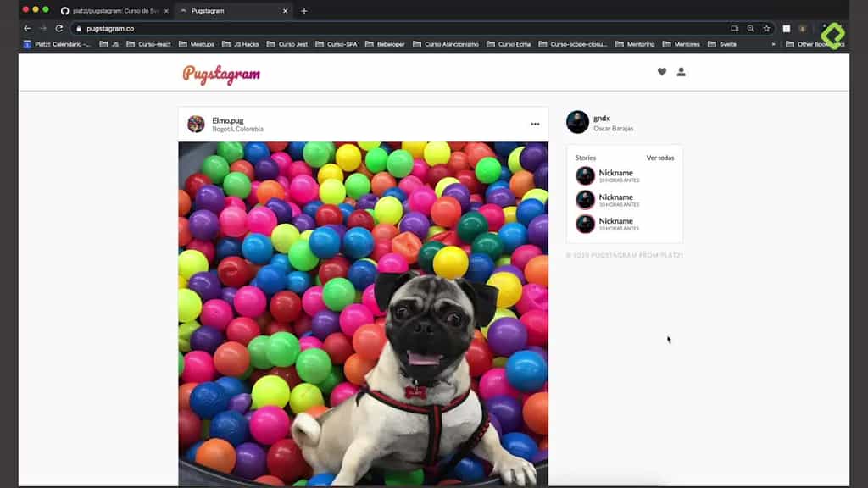The width and height of the screenshot is (868, 488).
Task: Click the third Nickname story label
Action: 615,221
